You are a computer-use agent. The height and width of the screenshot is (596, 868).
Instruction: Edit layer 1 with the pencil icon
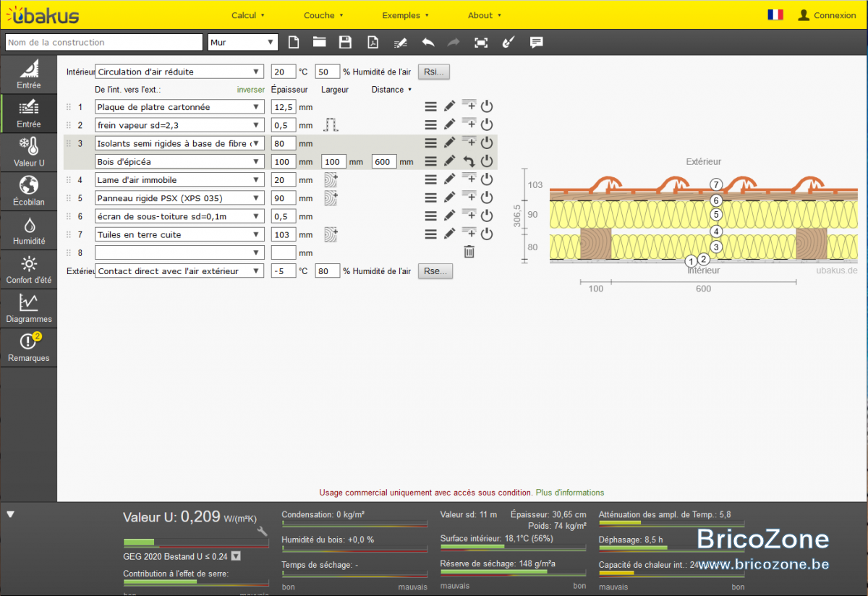coord(449,106)
